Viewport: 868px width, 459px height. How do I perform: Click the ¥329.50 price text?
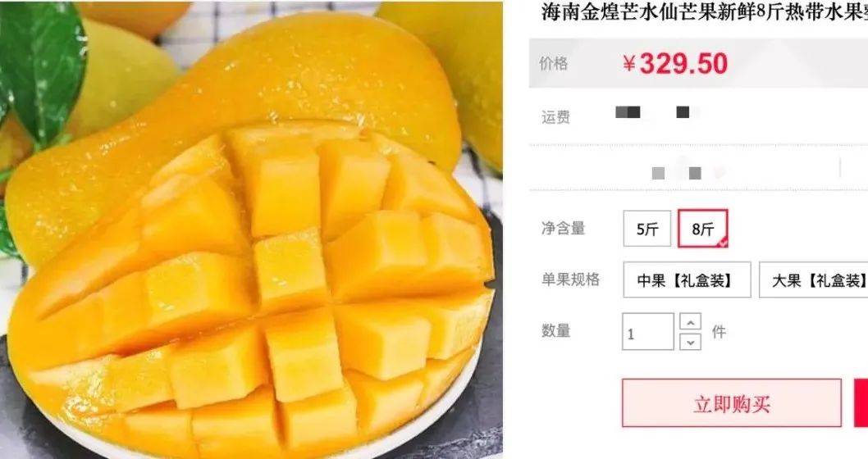tap(675, 64)
